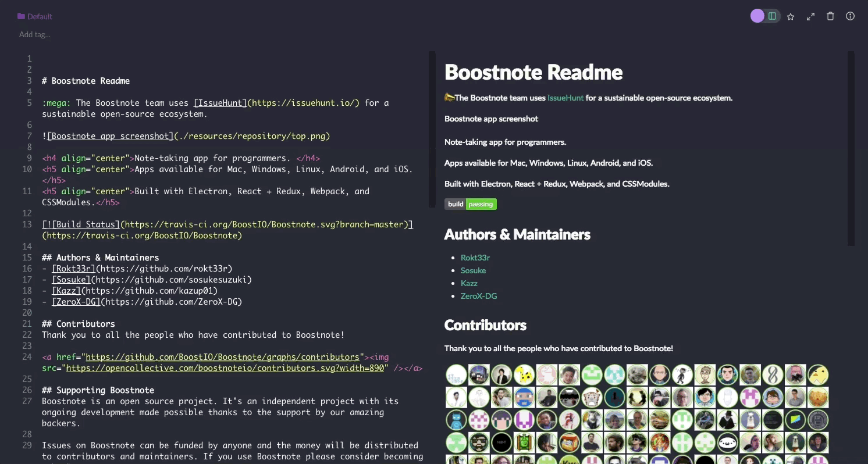Open the ZeroX-DG author link
This screenshot has height=464, width=868.
tap(479, 296)
